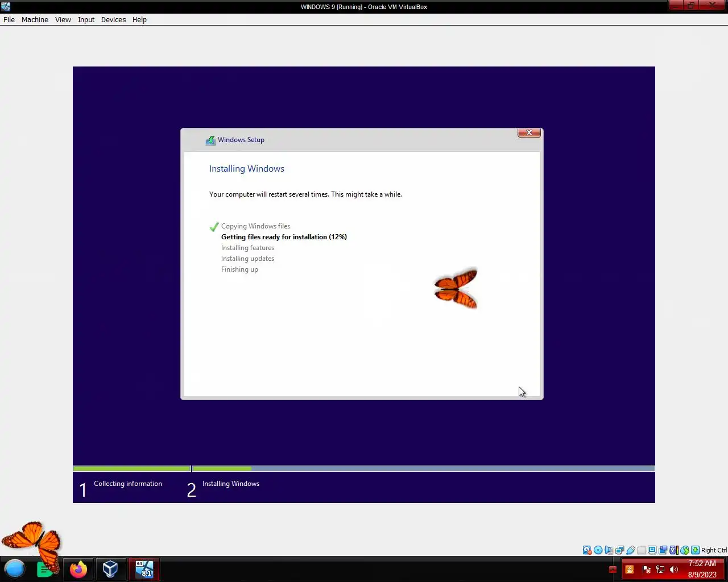
Task: Open the VirtualBox Manager taskbar icon
Action: click(x=110, y=569)
